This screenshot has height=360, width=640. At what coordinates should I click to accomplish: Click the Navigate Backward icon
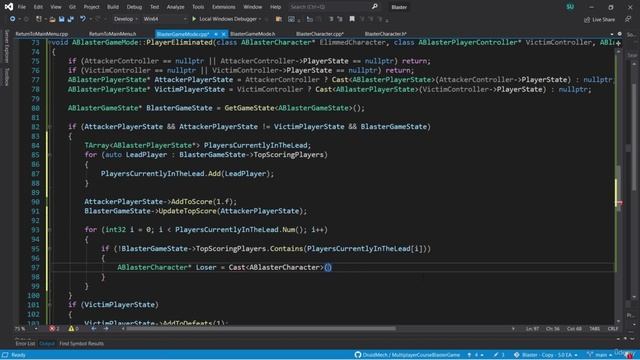coord(13,19)
